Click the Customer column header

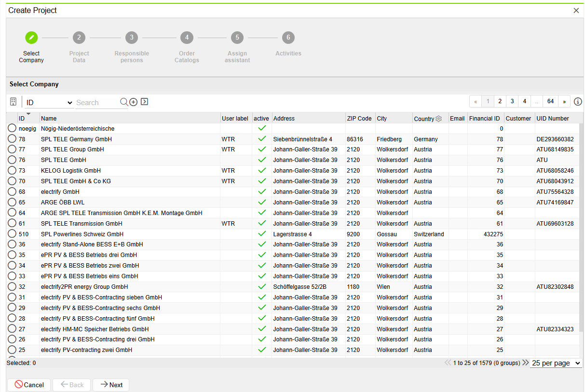[518, 119]
